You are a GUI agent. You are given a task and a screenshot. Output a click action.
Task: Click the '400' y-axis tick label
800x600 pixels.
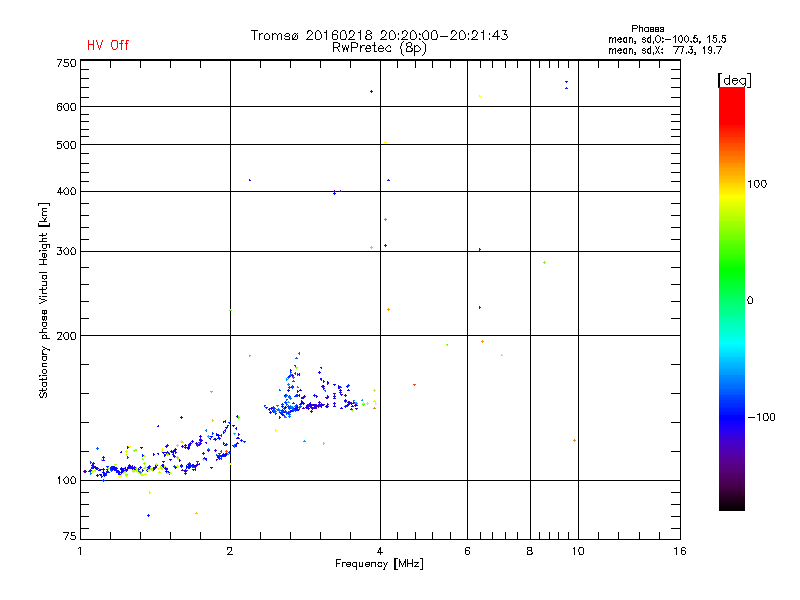[66, 192]
